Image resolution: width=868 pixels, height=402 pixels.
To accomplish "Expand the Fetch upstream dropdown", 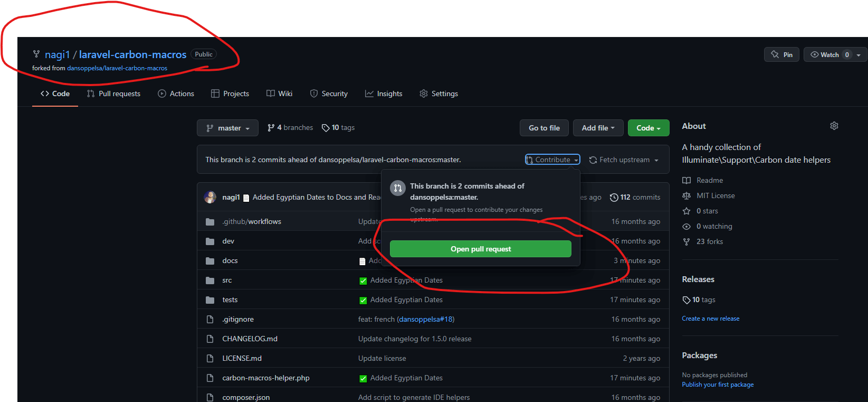I will tap(624, 160).
